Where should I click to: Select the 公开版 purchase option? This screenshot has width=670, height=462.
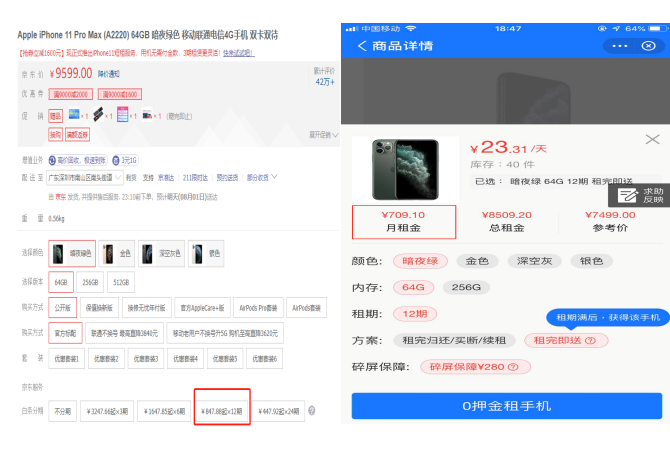62,308
